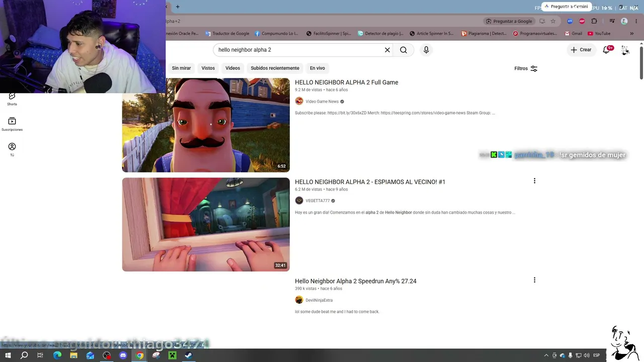644x362 pixels.
Task: Open Steam from the taskbar
Action: pyautogui.click(x=188, y=355)
